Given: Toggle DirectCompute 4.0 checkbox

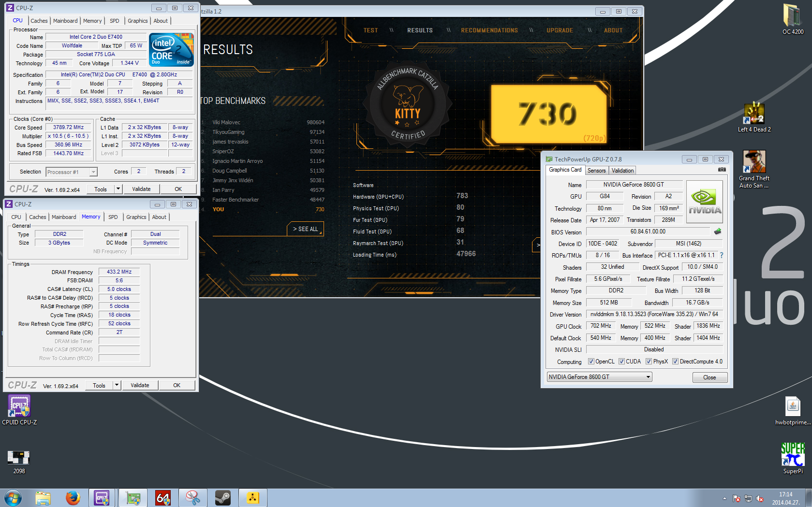Looking at the screenshot, I should click(675, 362).
